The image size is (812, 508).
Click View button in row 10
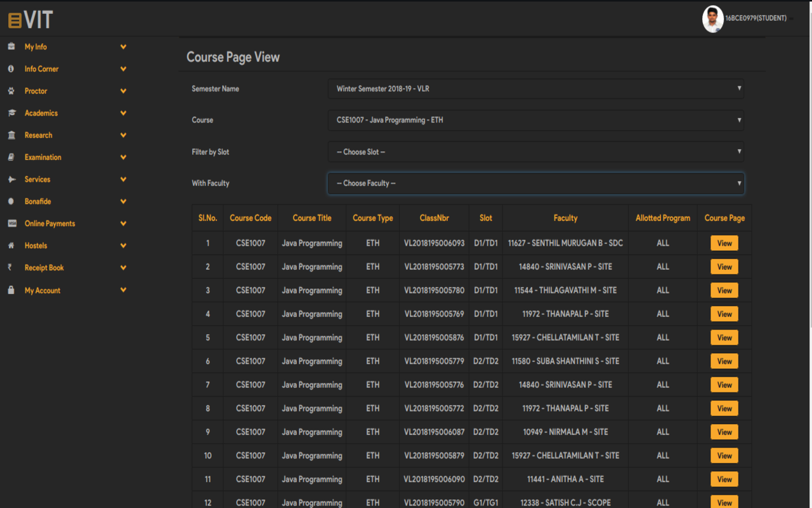click(x=724, y=455)
